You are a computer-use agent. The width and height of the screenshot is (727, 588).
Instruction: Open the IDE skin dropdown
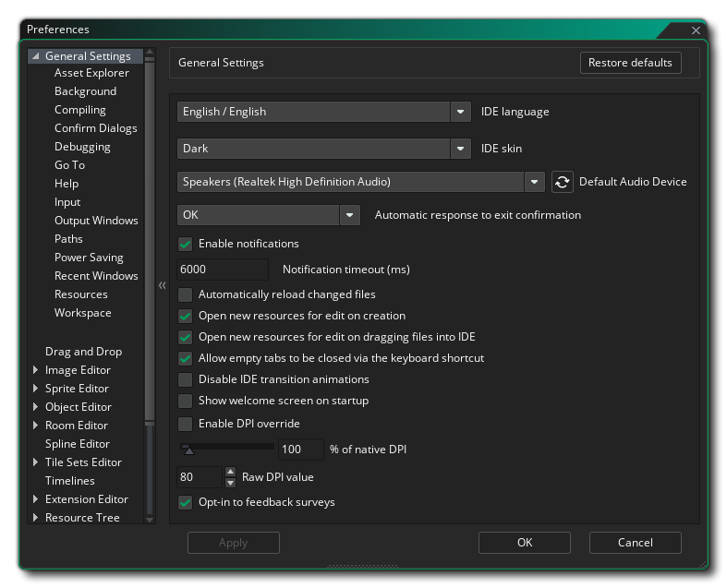tap(460, 149)
